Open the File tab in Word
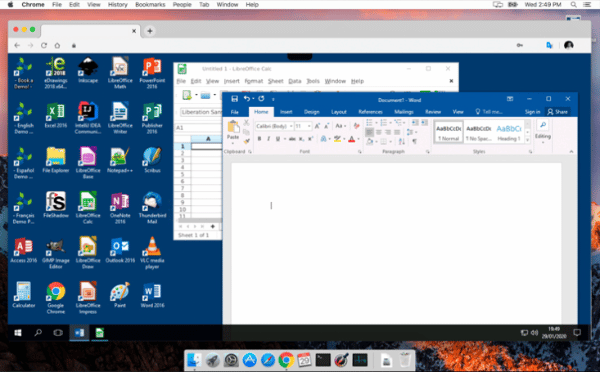Viewport: 600px width, 372px height. click(235, 112)
